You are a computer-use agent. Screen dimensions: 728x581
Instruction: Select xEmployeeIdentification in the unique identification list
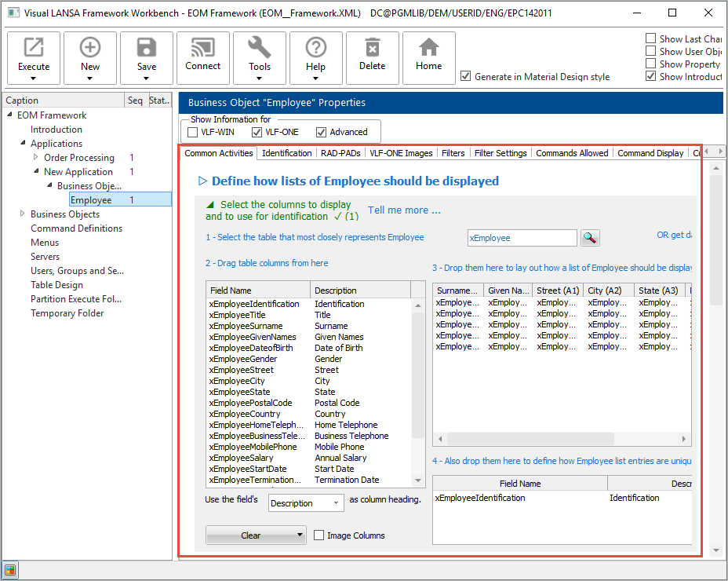[x=562, y=498]
